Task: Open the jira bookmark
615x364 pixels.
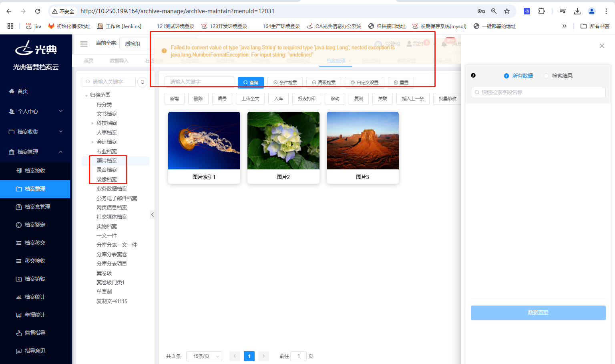Action: (x=34, y=26)
